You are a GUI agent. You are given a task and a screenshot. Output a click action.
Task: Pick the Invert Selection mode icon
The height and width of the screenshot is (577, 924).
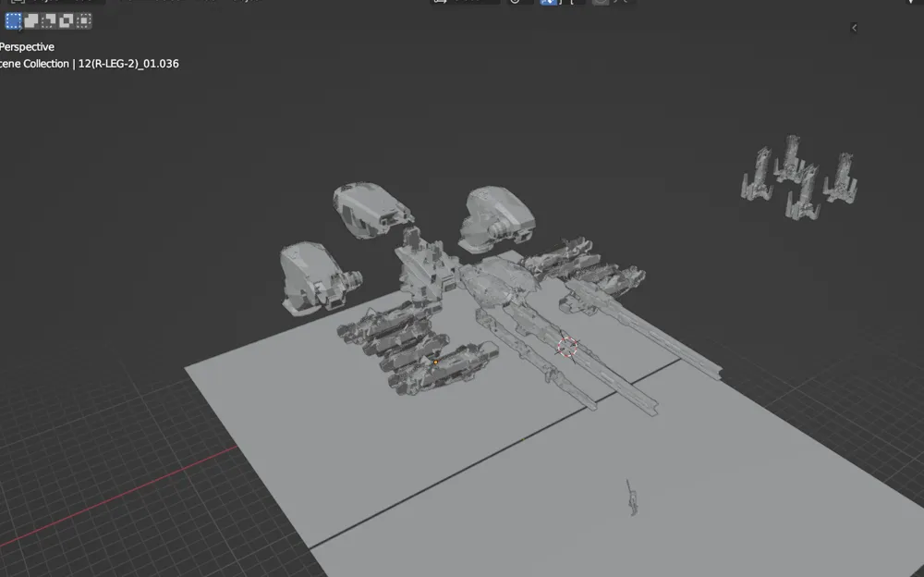(66, 20)
